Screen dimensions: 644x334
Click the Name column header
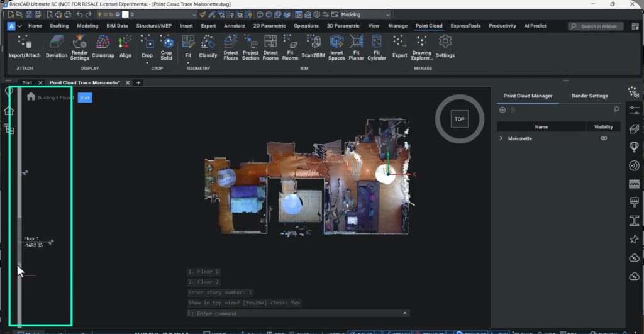[x=541, y=127]
